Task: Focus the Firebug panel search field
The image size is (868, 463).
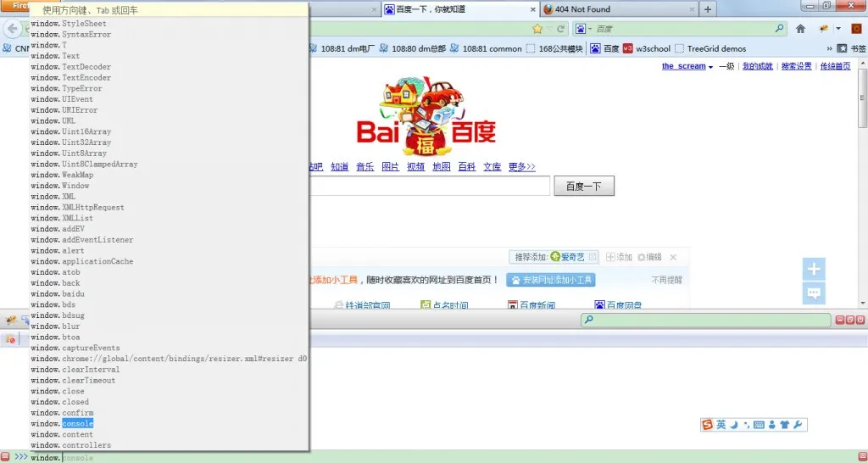Action: click(706, 320)
